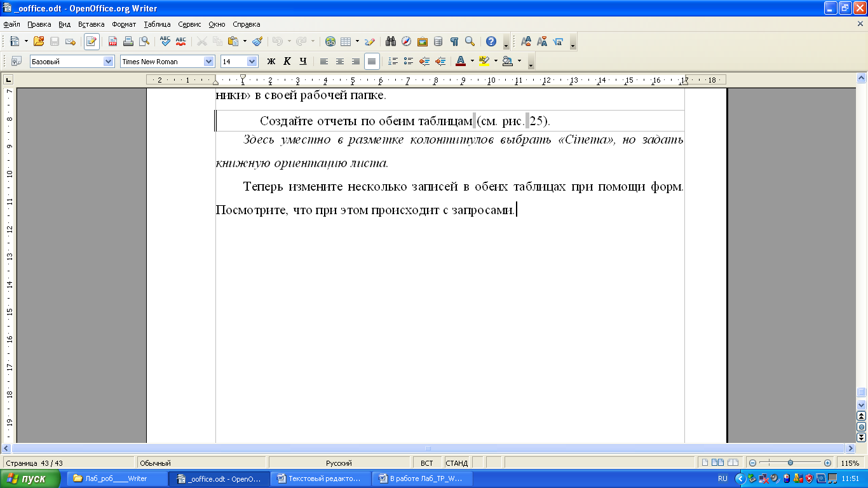
Task: Send document as e-mail icon
Action: click(x=70, y=41)
